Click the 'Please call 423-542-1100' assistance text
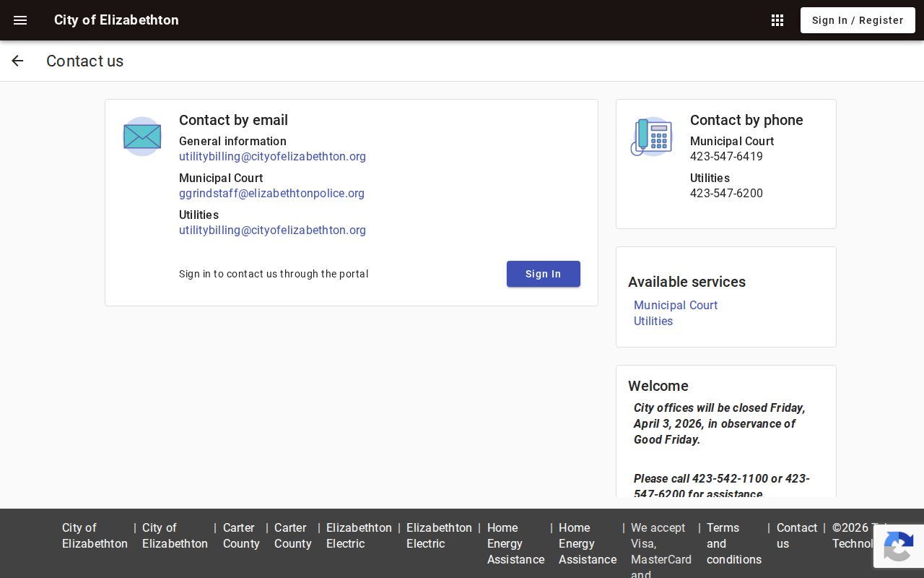 pyautogui.click(x=722, y=486)
